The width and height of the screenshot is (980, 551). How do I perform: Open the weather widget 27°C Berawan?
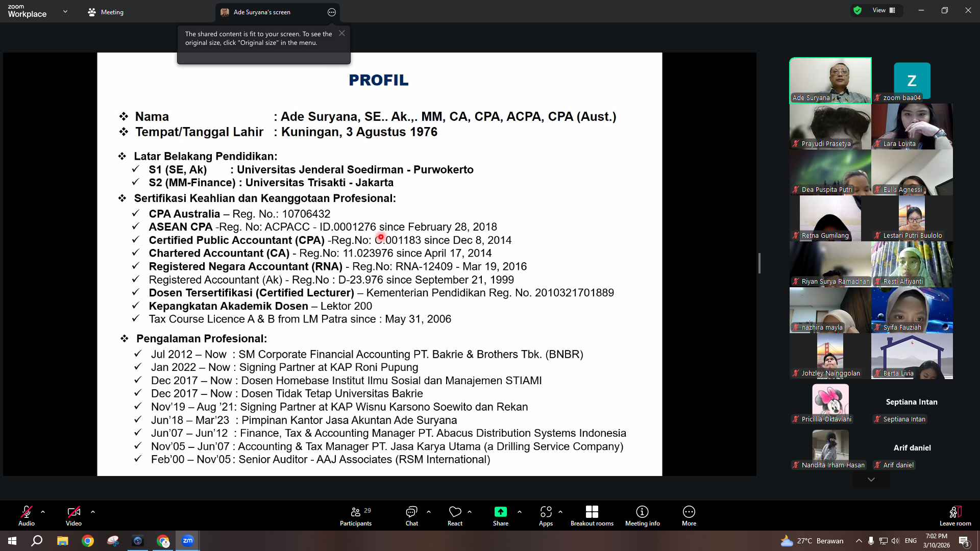click(x=812, y=541)
